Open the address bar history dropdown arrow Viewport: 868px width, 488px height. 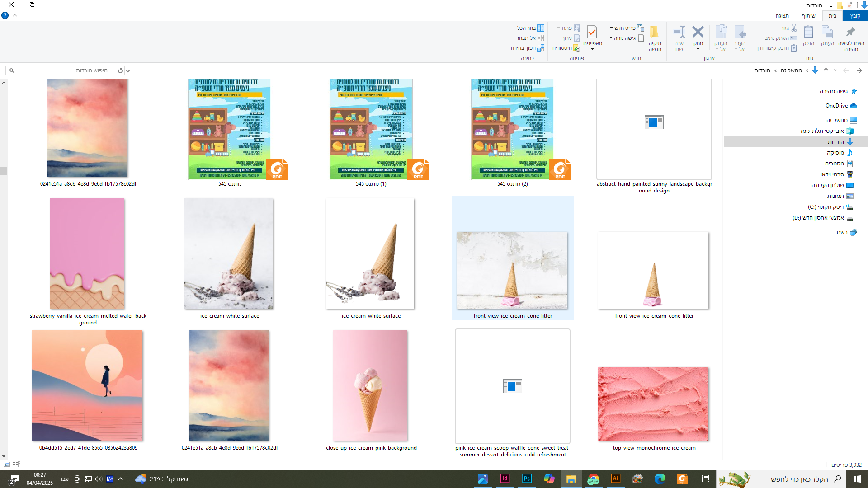click(128, 70)
